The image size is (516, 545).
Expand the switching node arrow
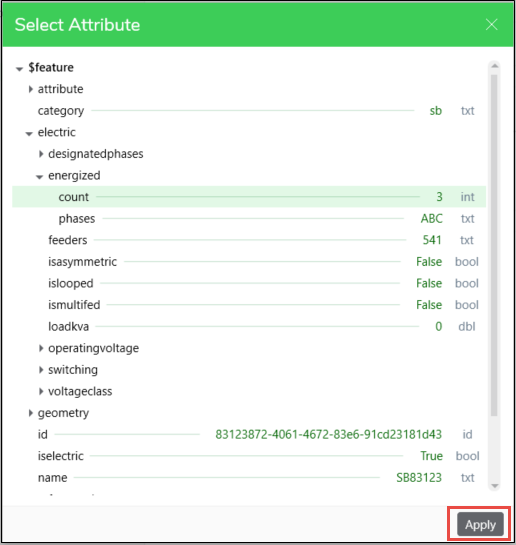[41, 370]
